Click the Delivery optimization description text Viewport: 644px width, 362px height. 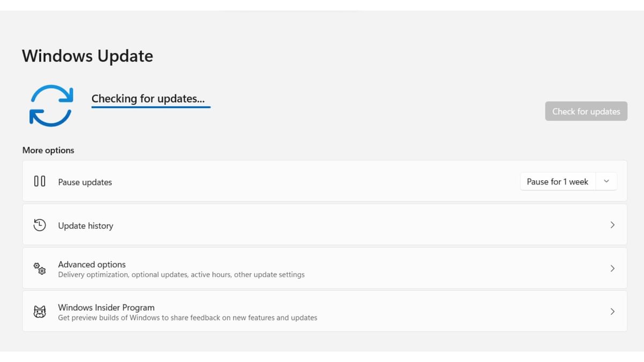[x=181, y=275]
